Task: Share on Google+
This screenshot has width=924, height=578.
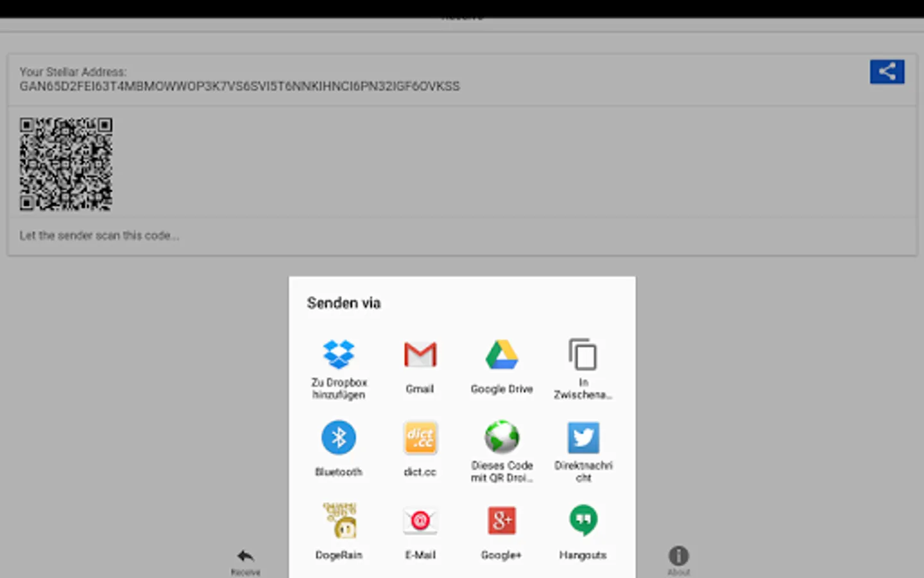Action: (502, 532)
